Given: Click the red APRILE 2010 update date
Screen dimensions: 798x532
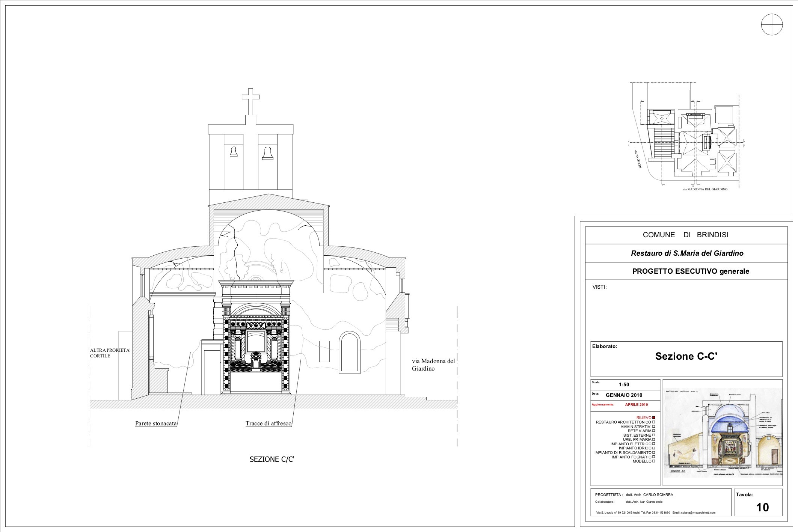Looking at the screenshot, I should (637, 405).
